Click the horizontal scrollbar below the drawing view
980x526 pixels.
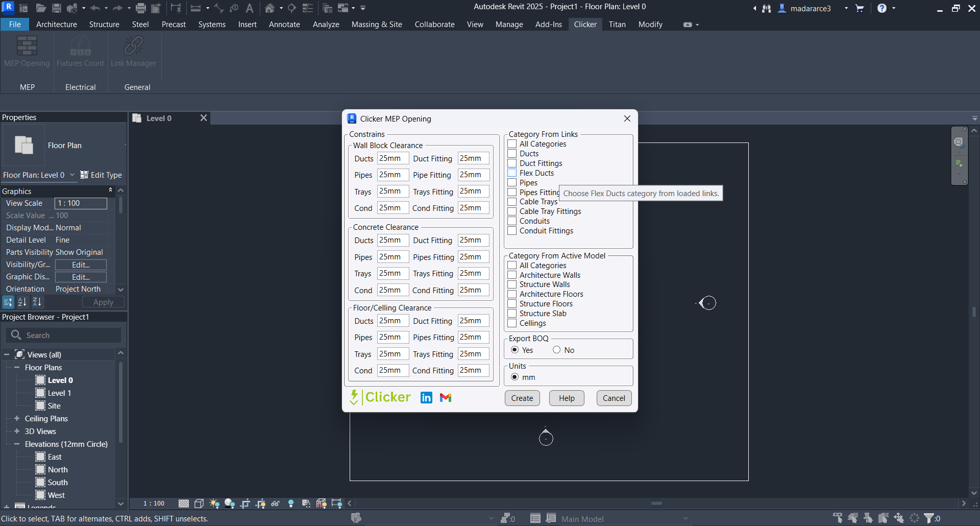(x=656, y=504)
